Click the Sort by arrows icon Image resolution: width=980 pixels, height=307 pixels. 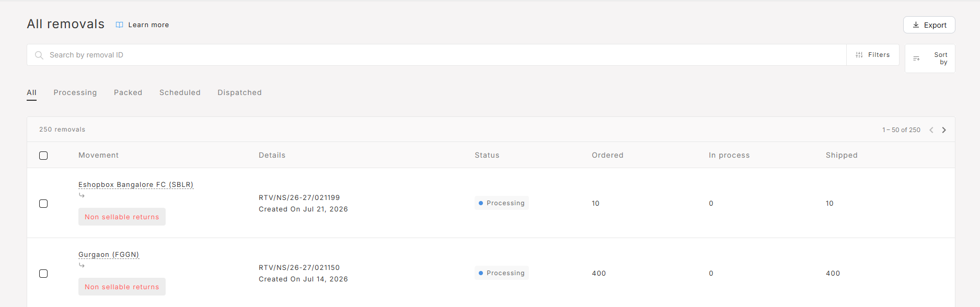pyautogui.click(x=916, y=58)
